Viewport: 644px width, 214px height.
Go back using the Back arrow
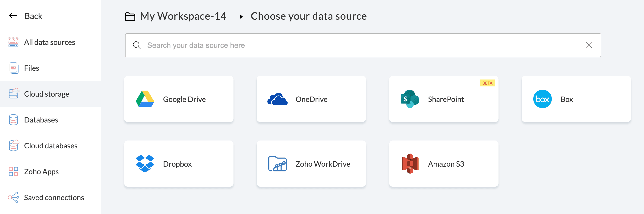click(13, 16)
